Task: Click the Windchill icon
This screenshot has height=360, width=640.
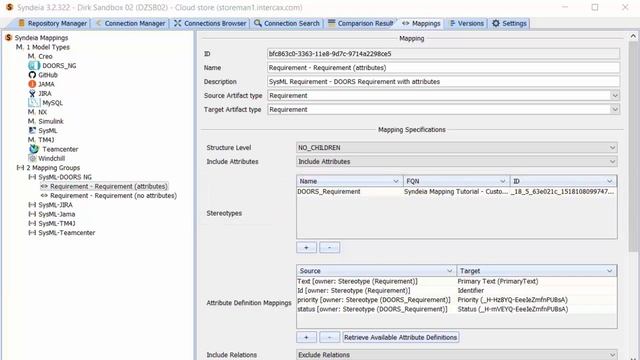Action: pos(32,158)
